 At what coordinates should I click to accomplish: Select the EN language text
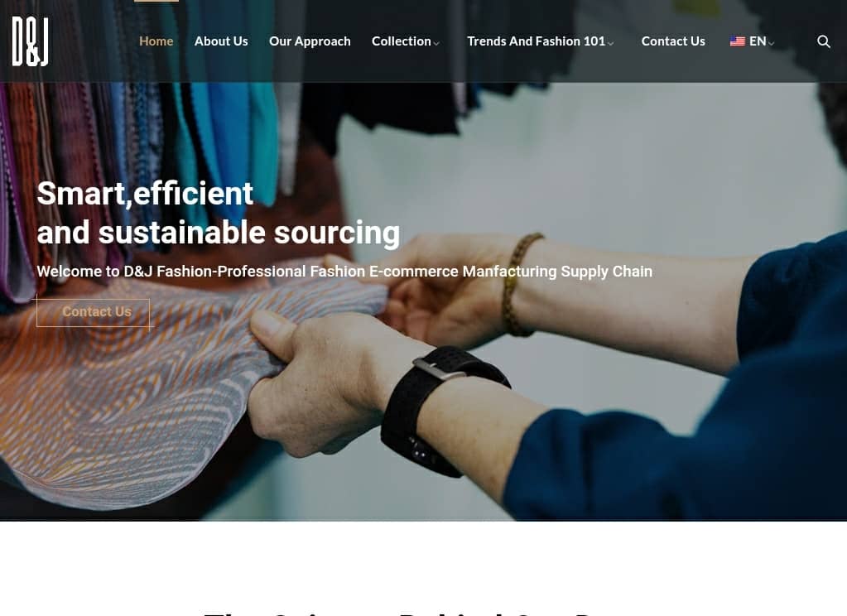tap(758, 41)
